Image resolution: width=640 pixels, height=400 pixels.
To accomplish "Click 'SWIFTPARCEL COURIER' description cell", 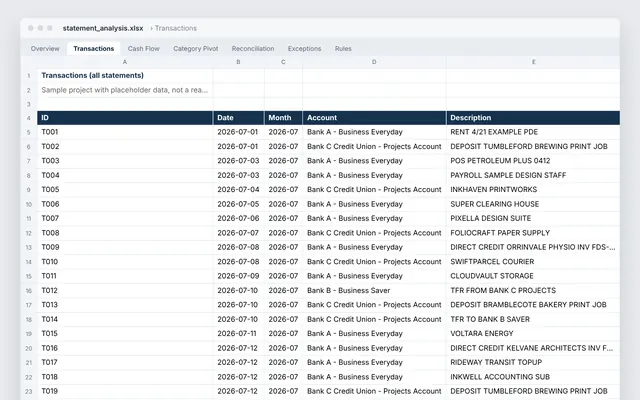I will click(x=533, y=262).
